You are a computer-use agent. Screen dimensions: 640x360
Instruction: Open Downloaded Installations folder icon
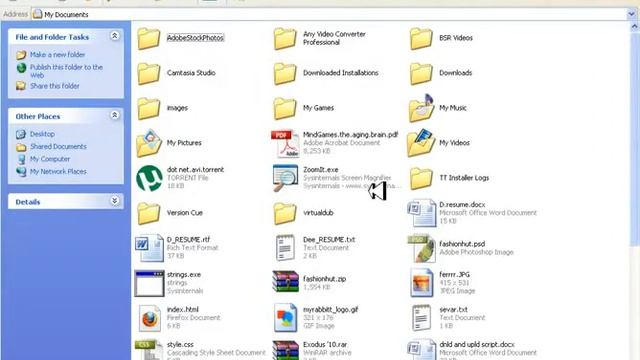(285, 73)
